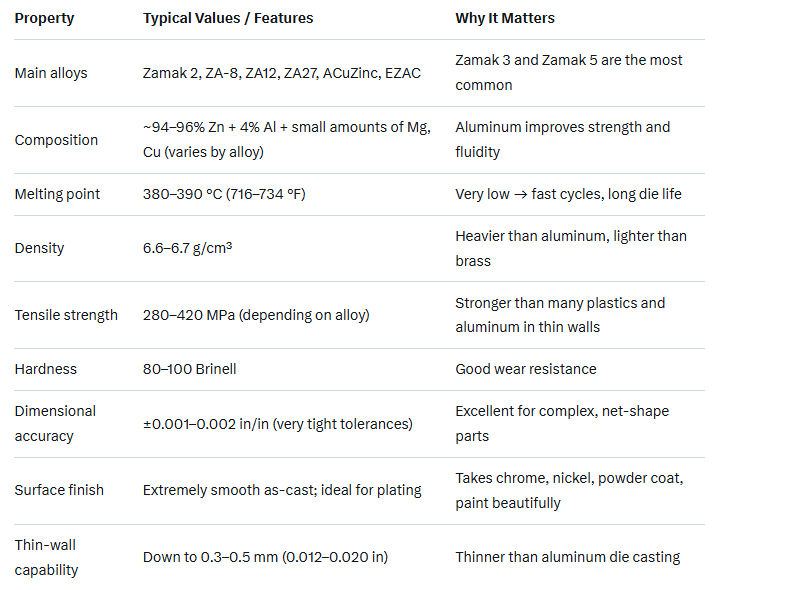Click the "Typical Values / Features" column header
This screenshot has height=590, width=795.
[x=228, y=18]
